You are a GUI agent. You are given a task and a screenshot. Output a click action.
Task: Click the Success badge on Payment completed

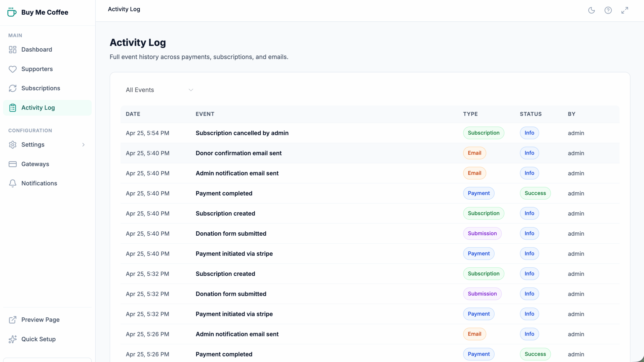(x=535, y=193)
